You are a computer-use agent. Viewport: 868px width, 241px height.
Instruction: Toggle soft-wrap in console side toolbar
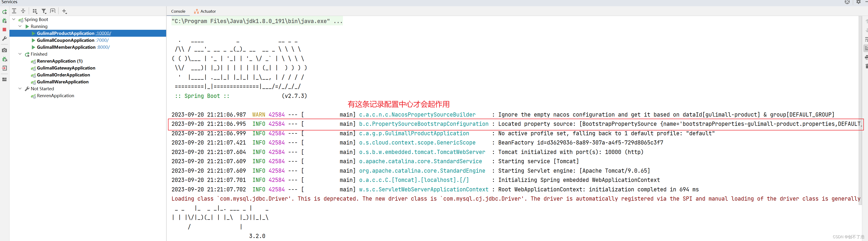(x=866, y=39)
